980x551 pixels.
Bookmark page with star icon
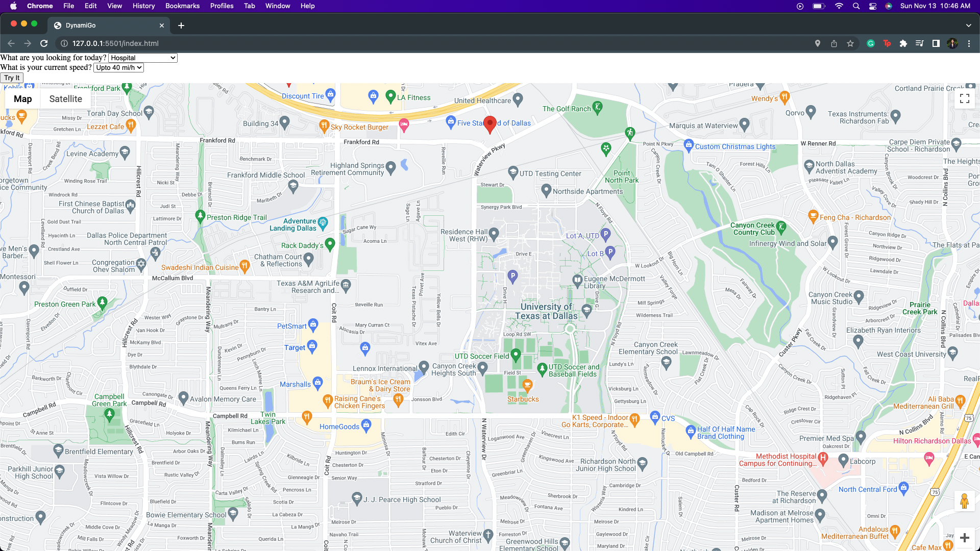[850, 43]
